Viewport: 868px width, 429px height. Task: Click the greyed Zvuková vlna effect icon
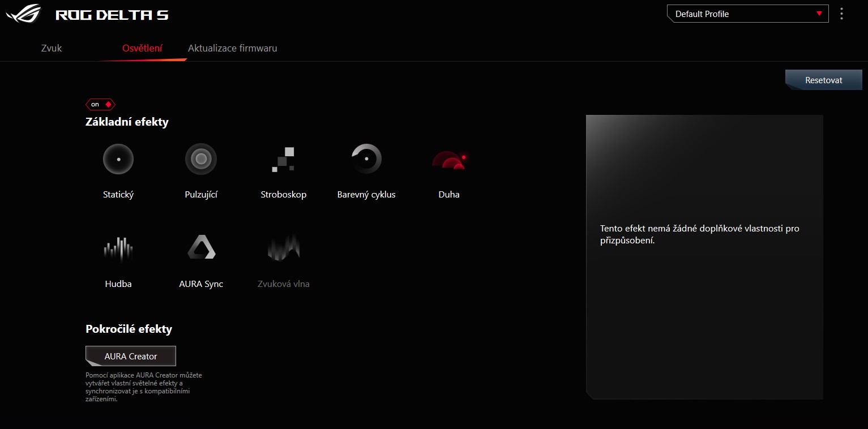(284, 248)
